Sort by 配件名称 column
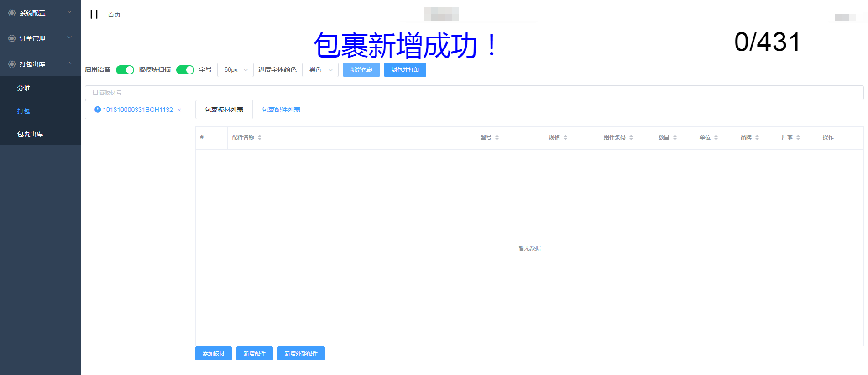 click(x=260, y=137)
